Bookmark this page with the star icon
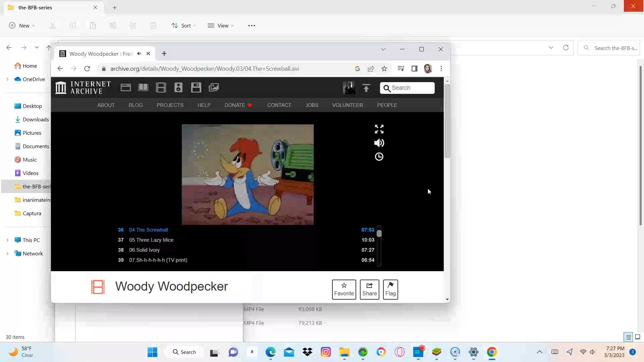Screen dimensions: 644x362 (x=384, y=69)
